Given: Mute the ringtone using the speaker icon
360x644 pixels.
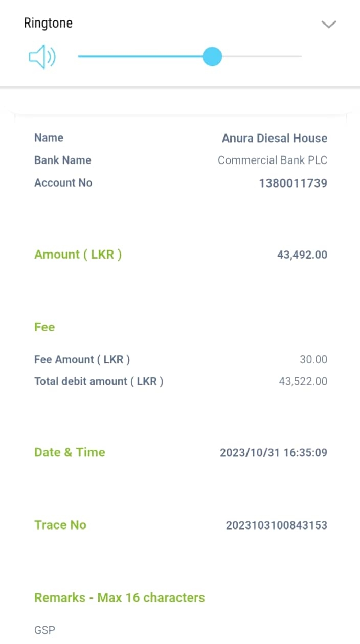Looking at the screenshot, I should click(x=42, y=57).
